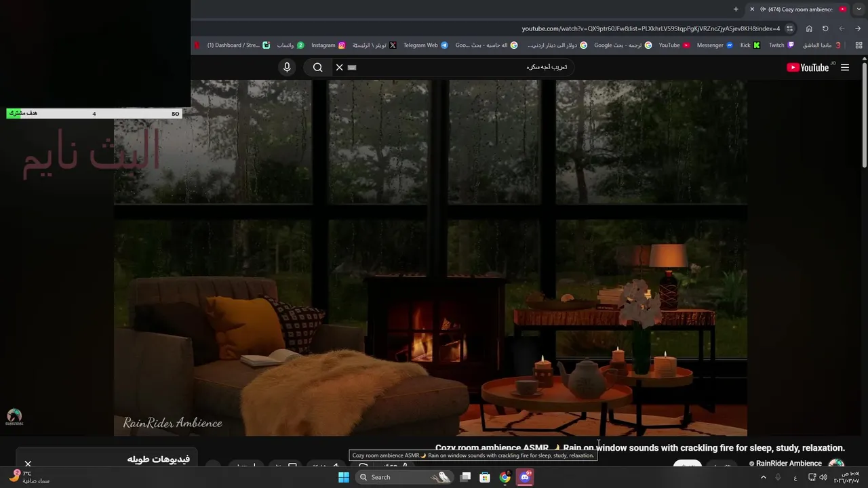Open the clock and date in taskbar
This screenshot has width=868, height=488.
click(848, 477)
